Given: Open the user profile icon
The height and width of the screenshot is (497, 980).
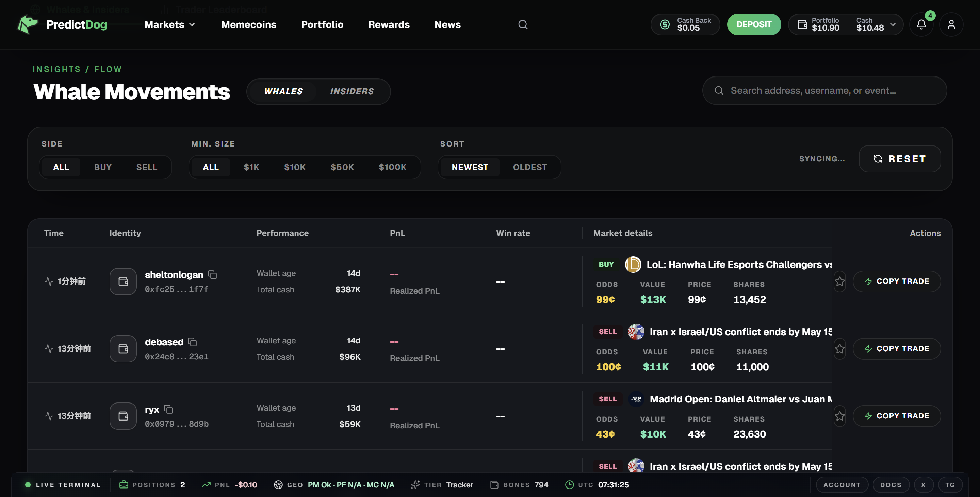Looking at the screenshot, I should [951, 25].
